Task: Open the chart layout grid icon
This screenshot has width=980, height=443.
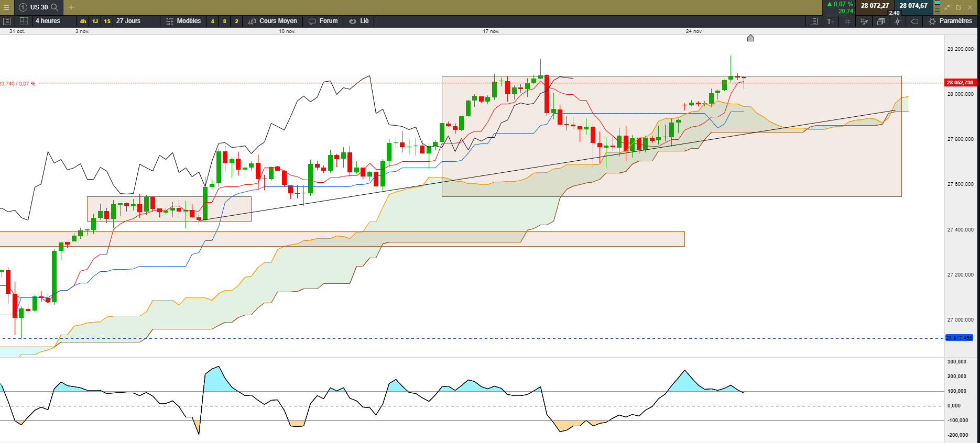Action: click(24, 21)
